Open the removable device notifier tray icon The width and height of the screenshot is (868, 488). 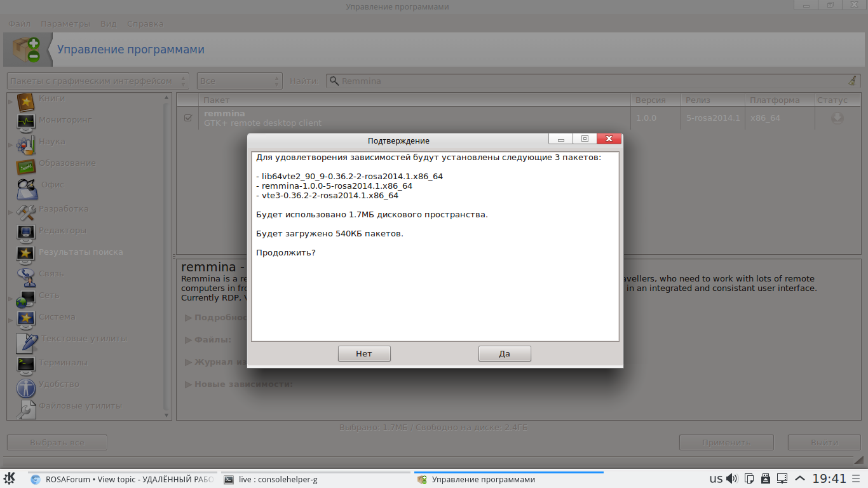766,479
